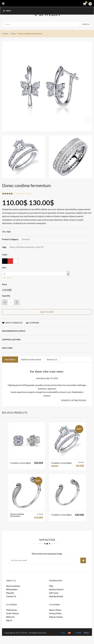Viewport: 94px width, 644px height.
Task: Switch to Additional Information tab
Action: coord(31,359)
